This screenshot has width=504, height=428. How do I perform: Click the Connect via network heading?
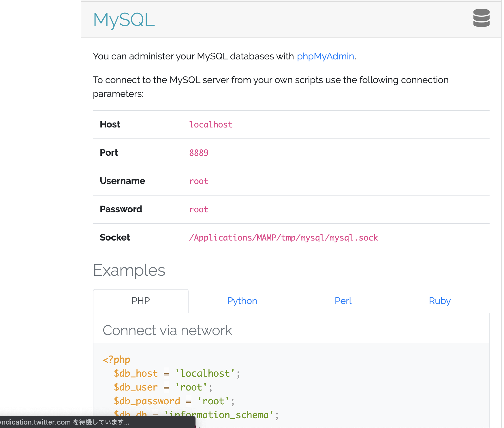click(x=167, y=331)
